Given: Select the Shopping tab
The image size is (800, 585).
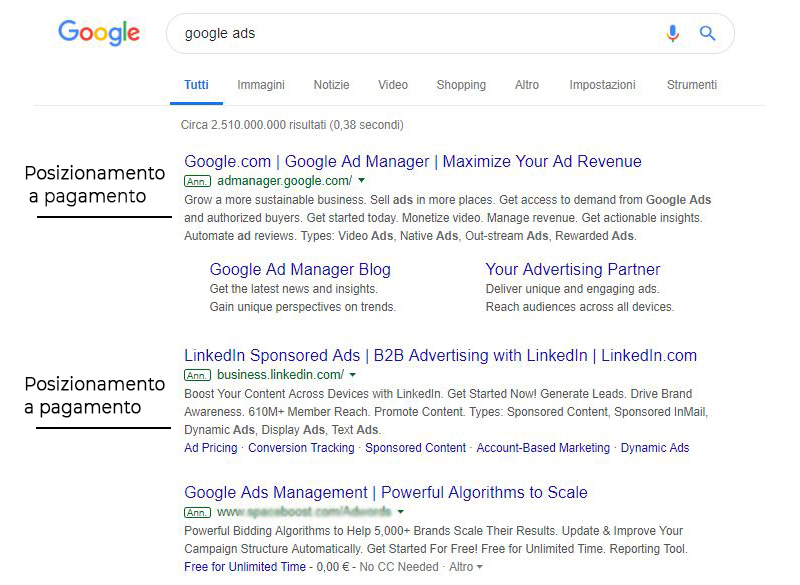Looking at the screenshot, I should pyautogui.click(x=461, y=85).
